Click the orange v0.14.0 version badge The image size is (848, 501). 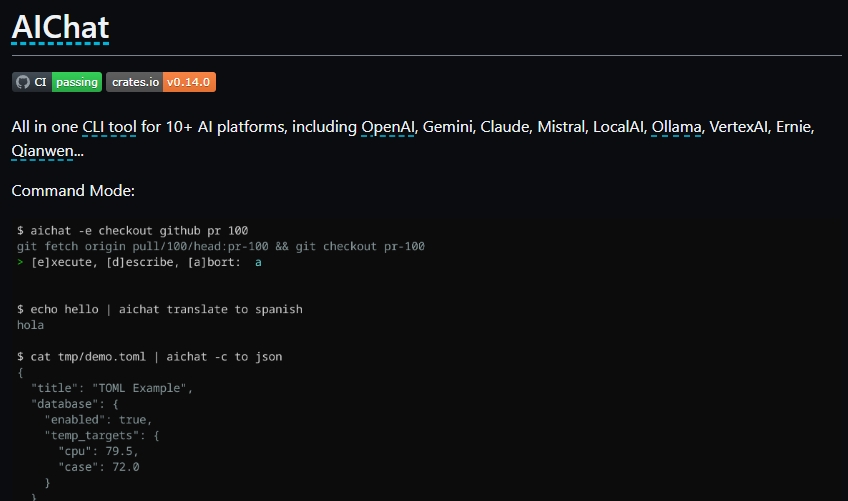point(189,82)
